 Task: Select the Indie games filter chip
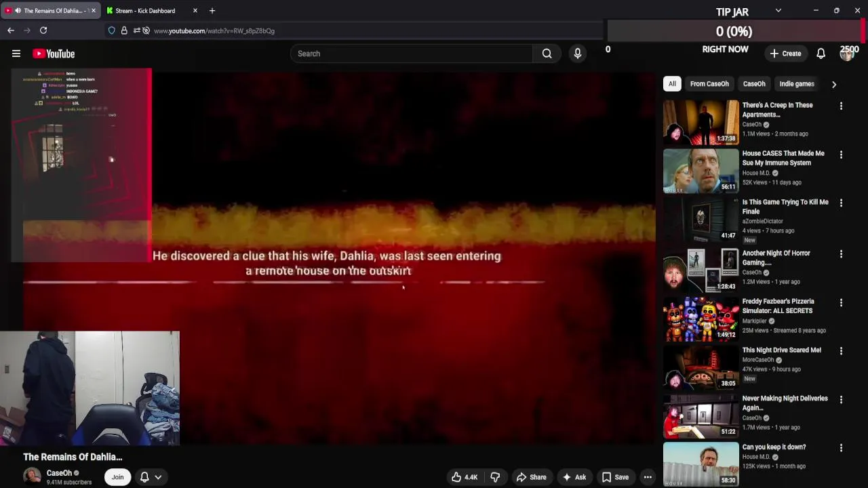click(797, 84)
